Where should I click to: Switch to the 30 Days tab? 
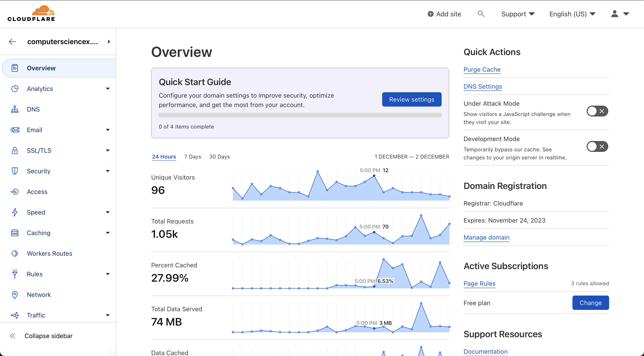[220, 157]
